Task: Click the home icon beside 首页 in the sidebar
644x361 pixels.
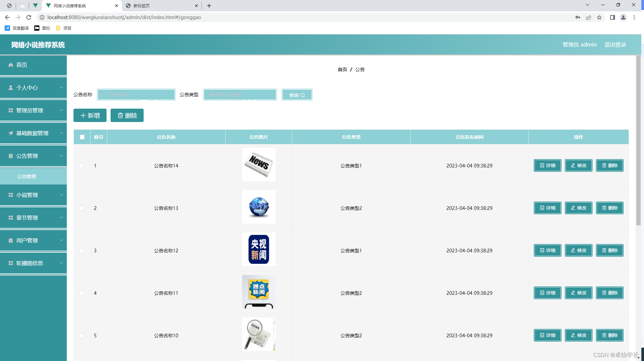Action: pyautogui.click(x=11, y=65)
